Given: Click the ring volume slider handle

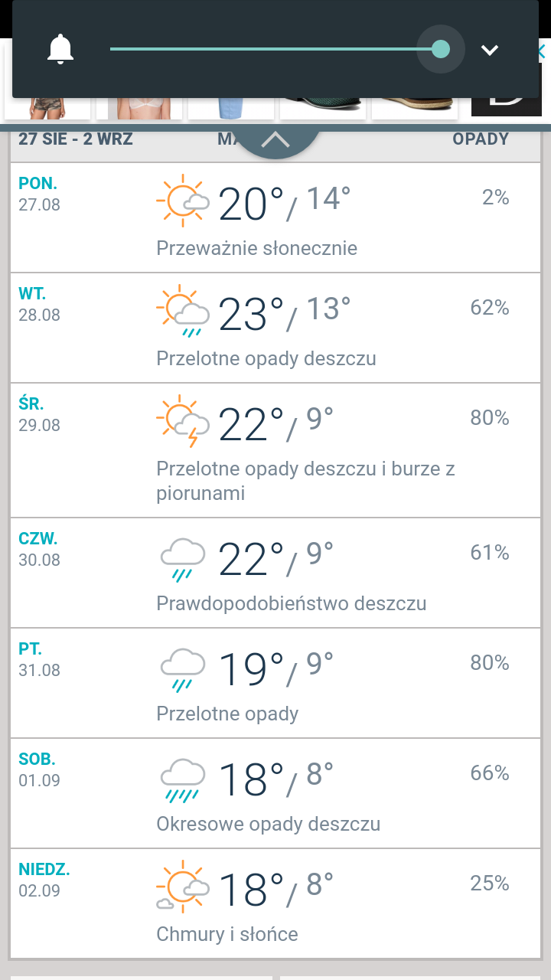Looking at the screenshot, I should pos(440,50).
